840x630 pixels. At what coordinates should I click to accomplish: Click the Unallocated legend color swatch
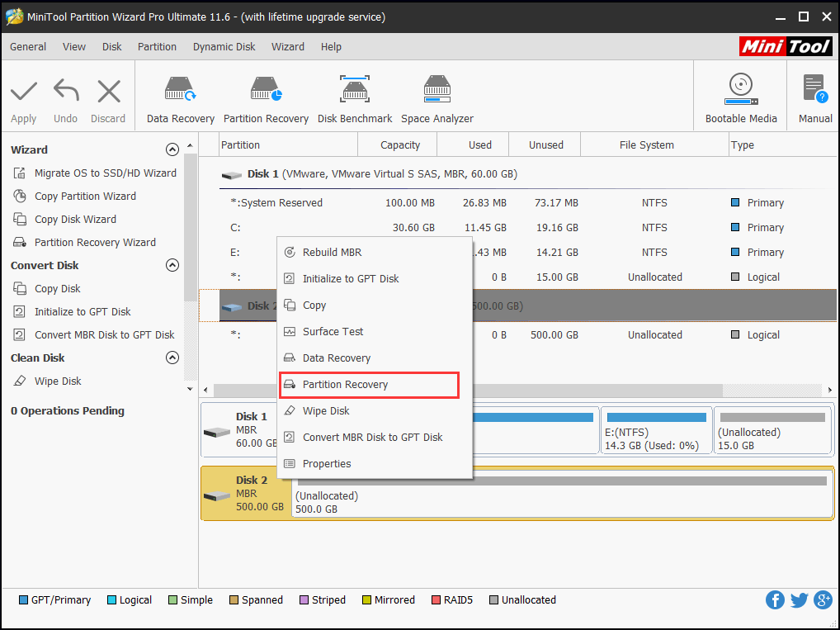(x=493, y=600)
